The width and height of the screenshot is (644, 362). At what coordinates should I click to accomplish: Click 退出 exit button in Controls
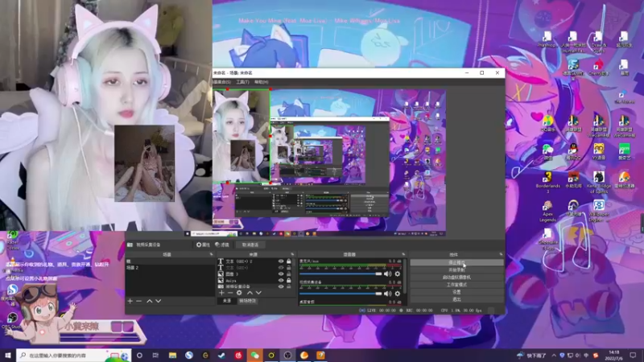coord(456,299)
